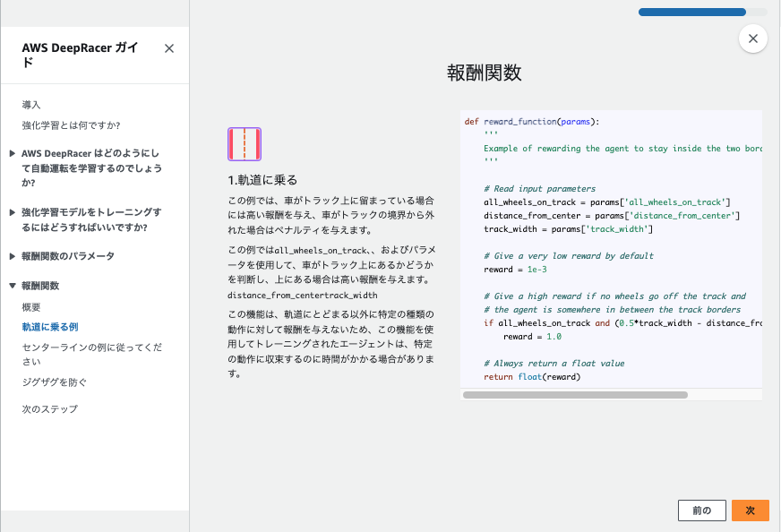This screenshot has height=532, width=781.
Task: Click 'def reward_function(params):' code line
Action: pyautogui.click(x=532, y=122)
